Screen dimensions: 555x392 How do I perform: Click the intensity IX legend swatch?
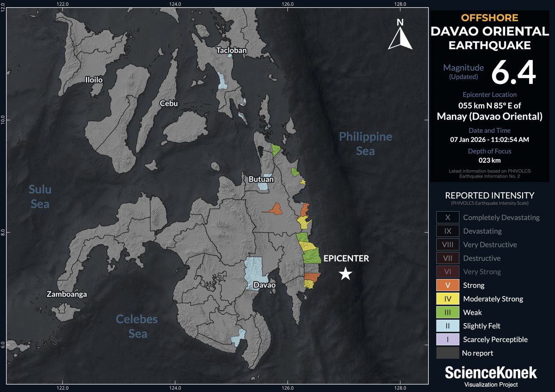(447, 231)
